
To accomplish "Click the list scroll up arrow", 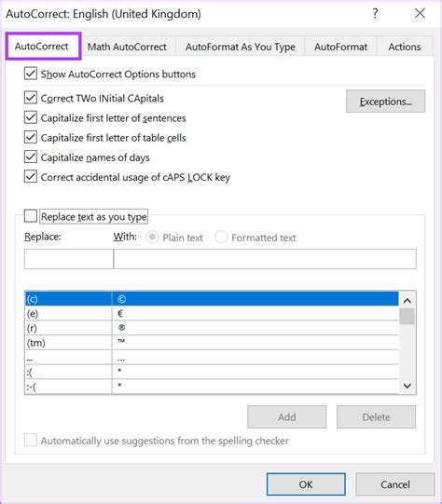I will (407, 301).
